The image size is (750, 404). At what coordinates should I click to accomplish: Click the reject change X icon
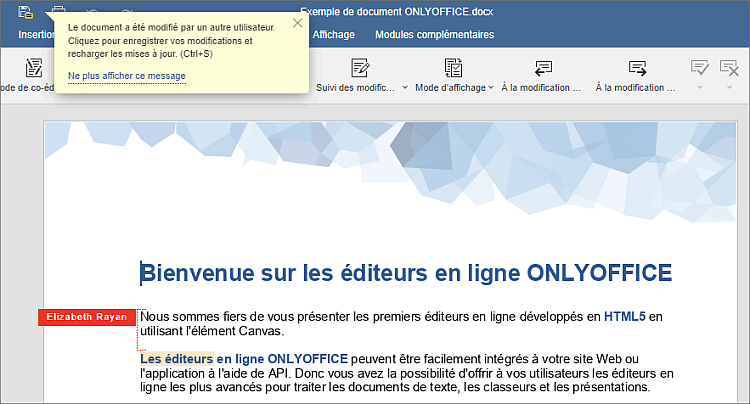(x=729, y=68)
